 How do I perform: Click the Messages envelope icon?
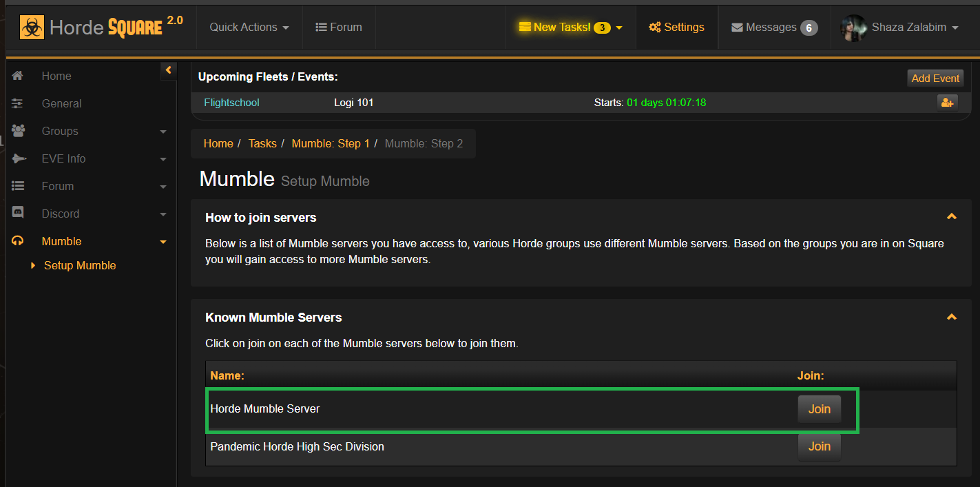pos(737,28)
